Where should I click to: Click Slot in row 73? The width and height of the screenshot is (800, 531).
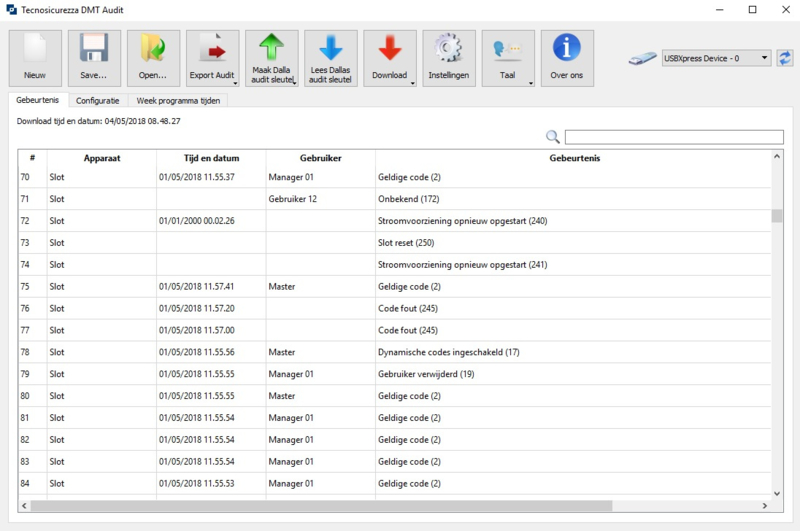click(x=57, y=243)
